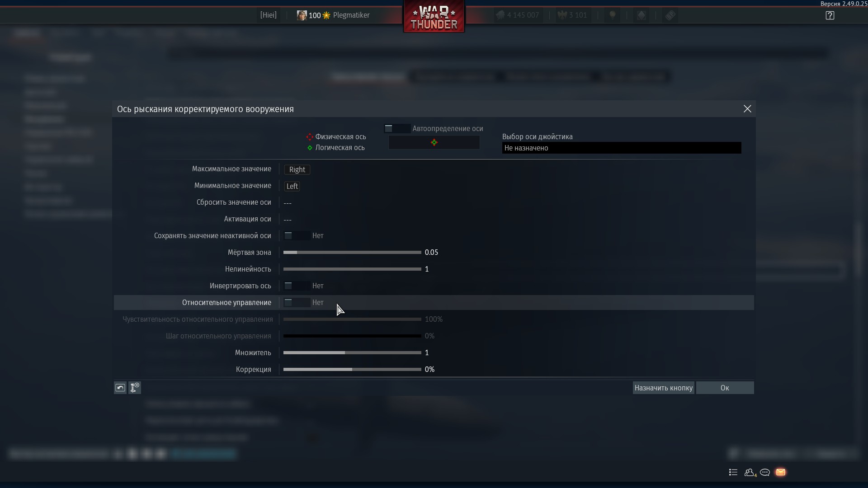Click the clear joystick axis binding icon
Screen dimensions: 868x488
135,388
